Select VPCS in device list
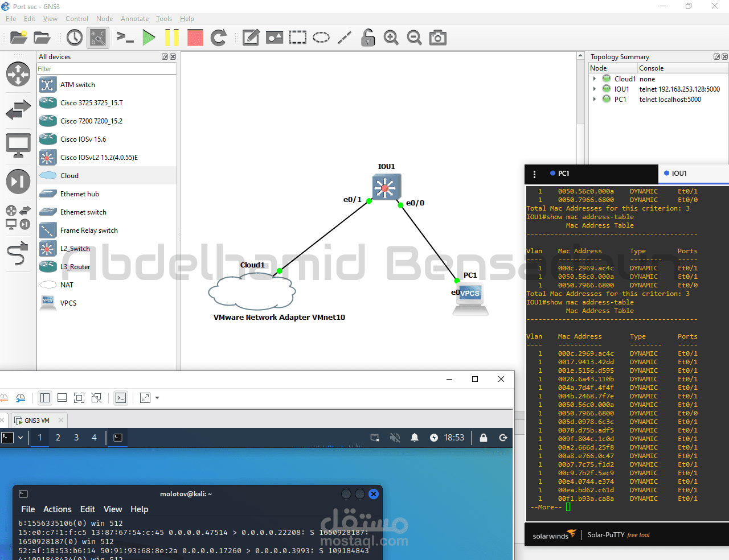 click(107, 303)
